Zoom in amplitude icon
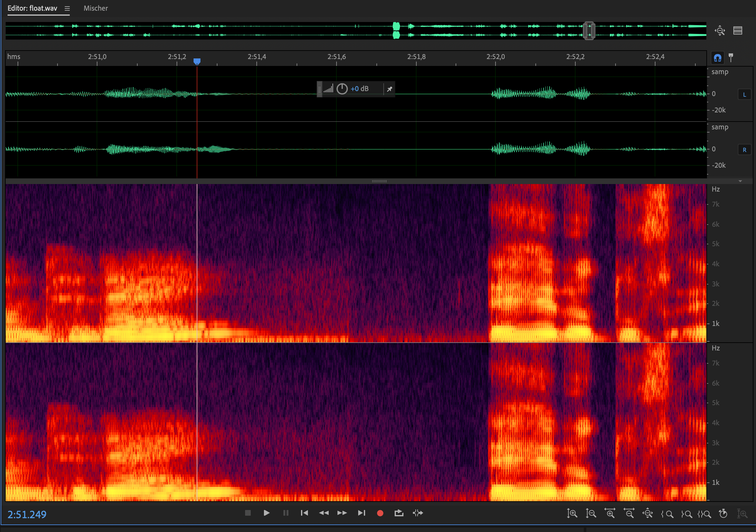Screen dimensions: 756x532 point(572,513)
